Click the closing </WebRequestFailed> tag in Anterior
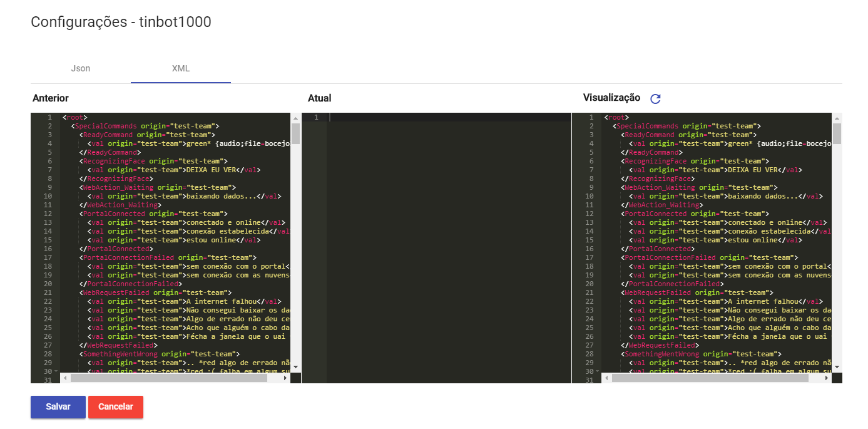The image size is (868, 429). click(118, 345)
